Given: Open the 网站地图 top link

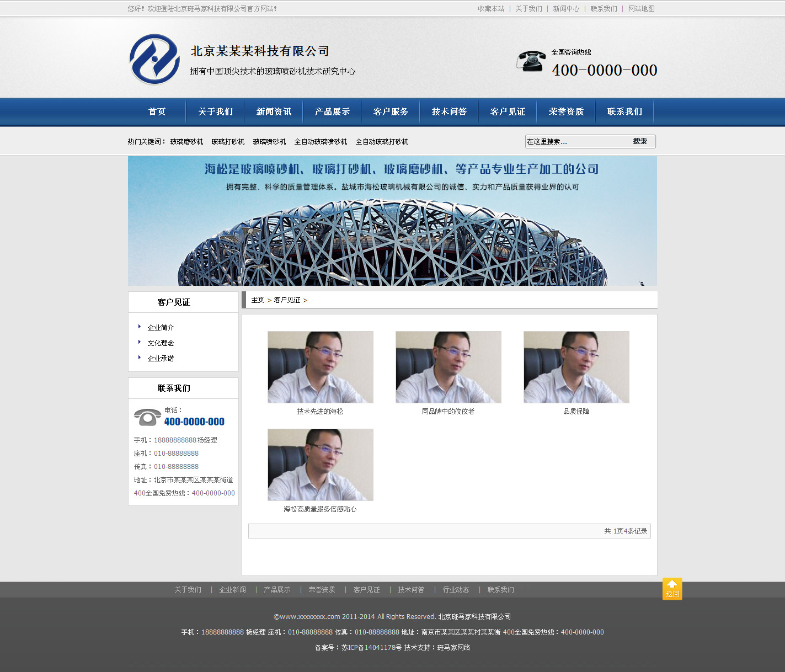Looking at the screenshot, I should click(x=641, y=9).
